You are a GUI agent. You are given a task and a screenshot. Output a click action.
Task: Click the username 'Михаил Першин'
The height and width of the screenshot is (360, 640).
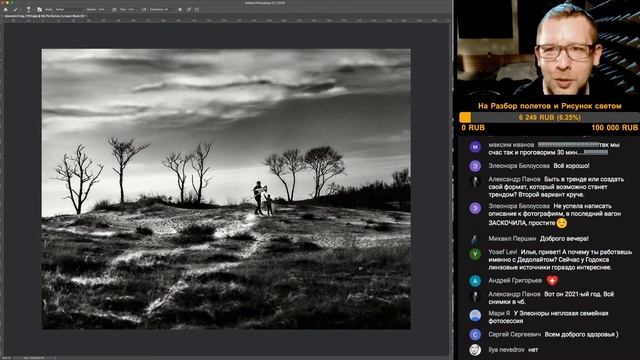[512, 238]
